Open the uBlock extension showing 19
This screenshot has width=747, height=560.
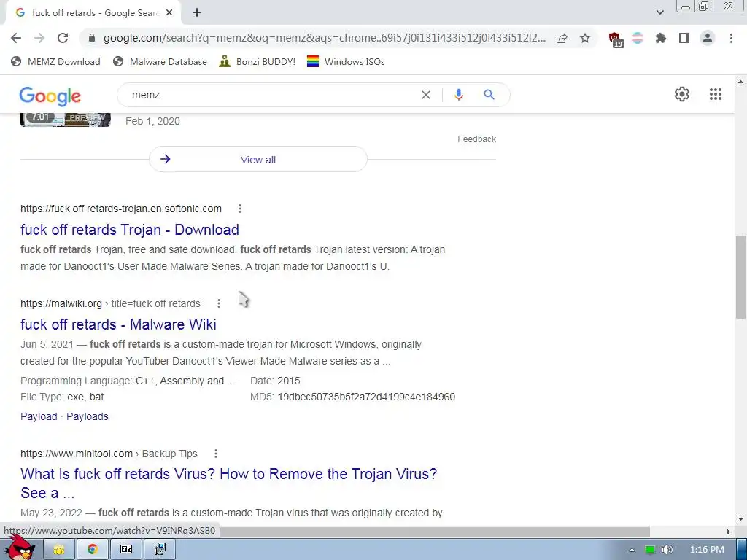(616, 39)
